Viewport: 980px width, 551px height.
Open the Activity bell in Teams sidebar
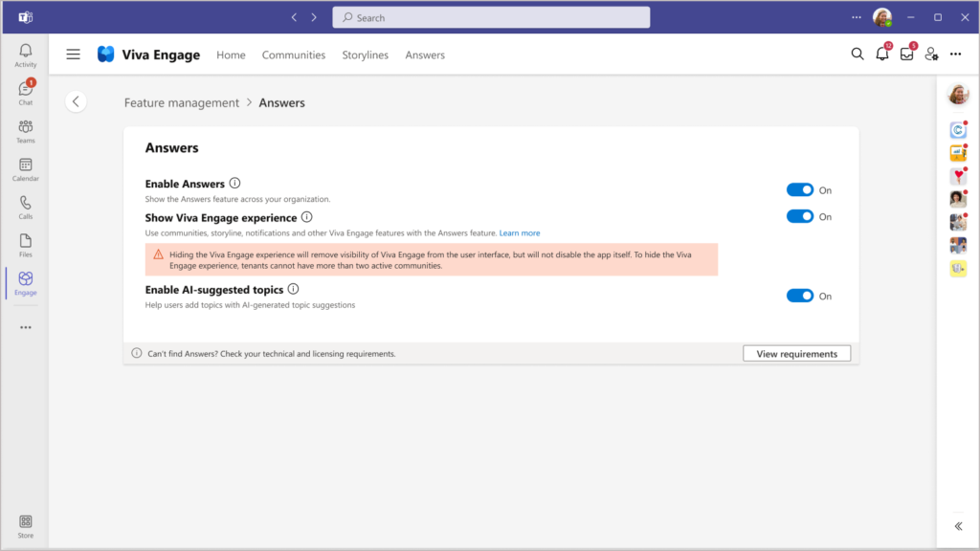click(26, 55)
